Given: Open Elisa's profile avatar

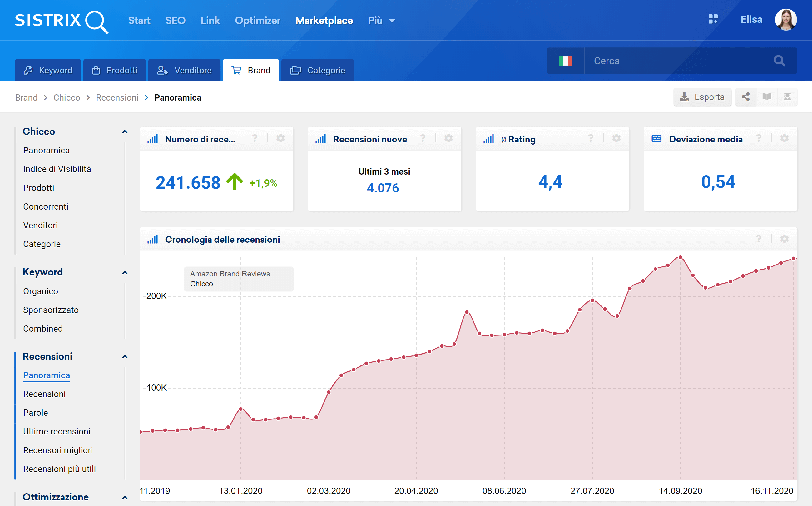Looking at the screenshot, I should pos(785,20).
